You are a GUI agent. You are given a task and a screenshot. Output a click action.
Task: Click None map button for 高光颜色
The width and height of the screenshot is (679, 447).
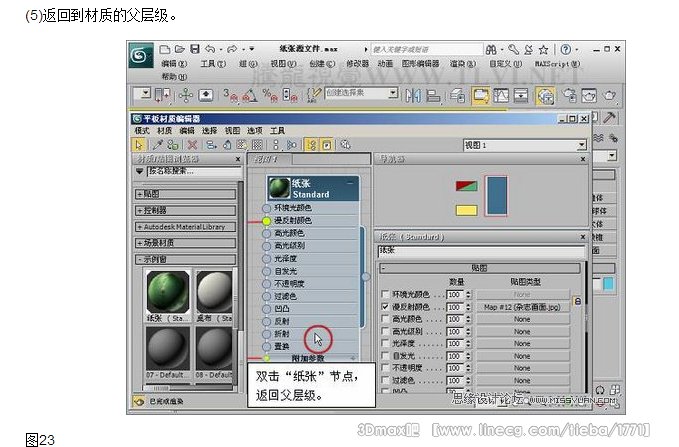pyautogui.click(x=522, y=319)
